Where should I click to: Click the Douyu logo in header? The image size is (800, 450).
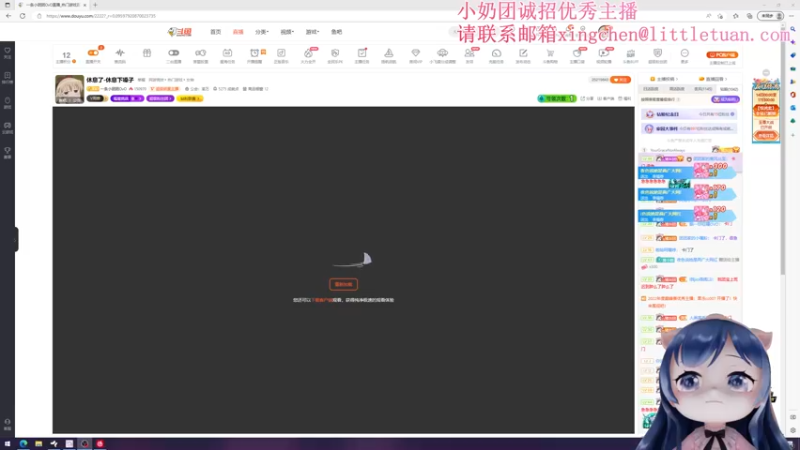(x=180, y=32)
